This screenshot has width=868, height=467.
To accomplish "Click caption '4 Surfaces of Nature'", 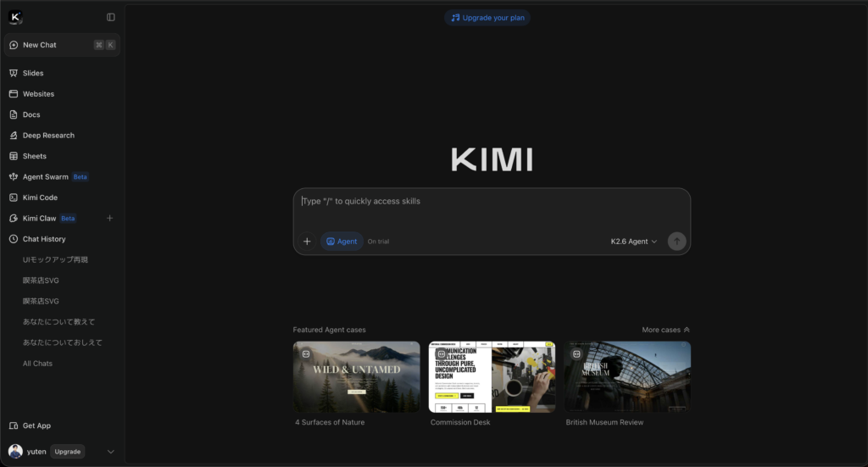I will click(x=330, y=422).
